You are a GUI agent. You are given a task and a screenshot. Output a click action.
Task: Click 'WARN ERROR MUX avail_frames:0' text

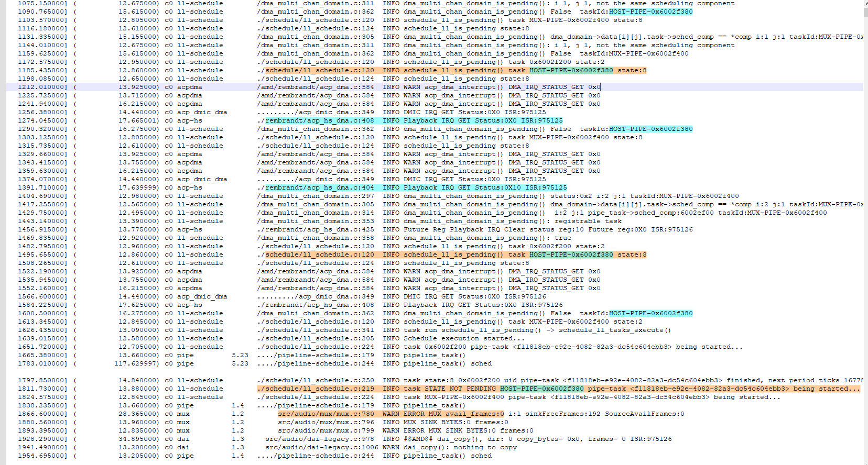443,414
